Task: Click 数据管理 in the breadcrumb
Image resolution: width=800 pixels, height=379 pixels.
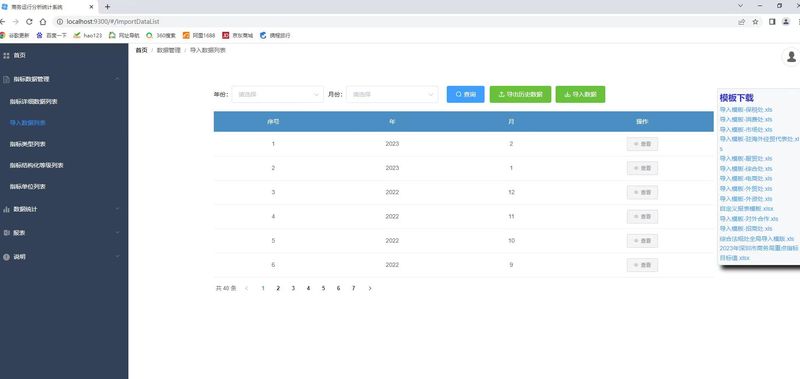Action: coord(168,50)
